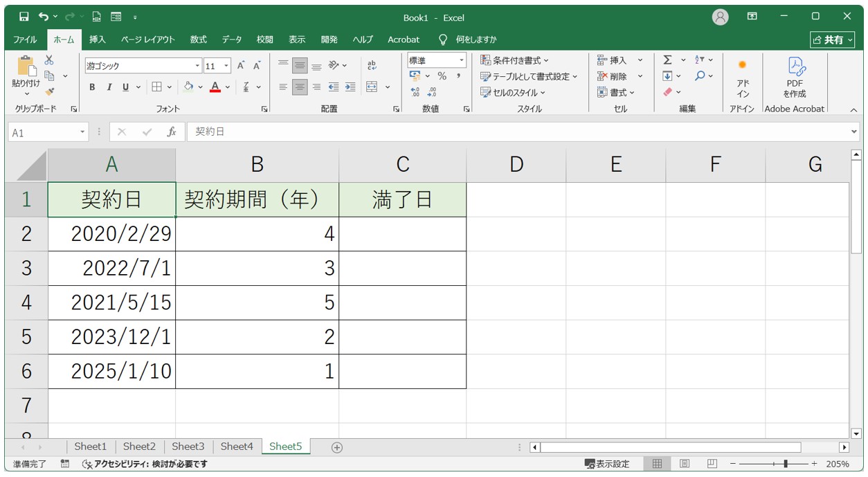Select the Format Painter brush icon
868x477 pixels.
[49, 91]
